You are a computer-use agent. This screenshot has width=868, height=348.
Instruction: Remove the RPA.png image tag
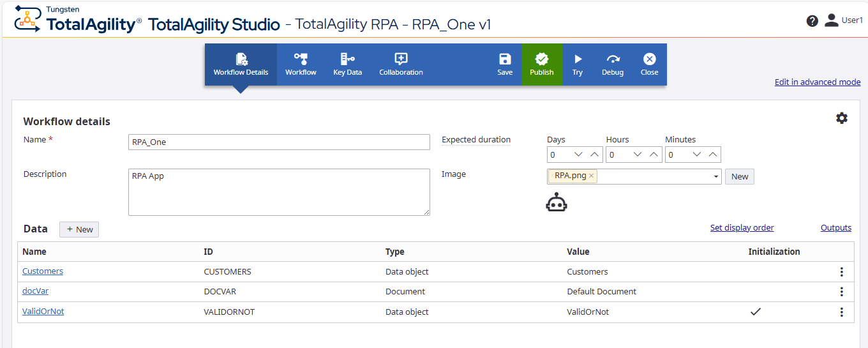[591, 176]
